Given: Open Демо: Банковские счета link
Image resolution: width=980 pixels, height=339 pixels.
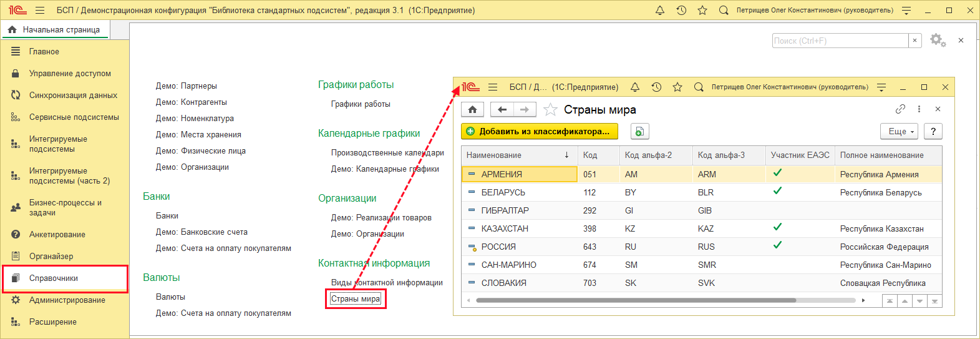Looking at the screenshot, I should tap(201, 232).
